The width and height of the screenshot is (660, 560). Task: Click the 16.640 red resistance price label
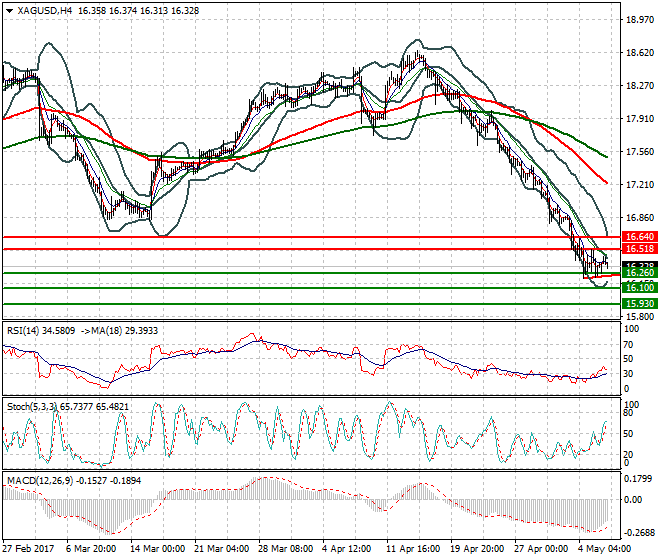(x=640, y=237)
